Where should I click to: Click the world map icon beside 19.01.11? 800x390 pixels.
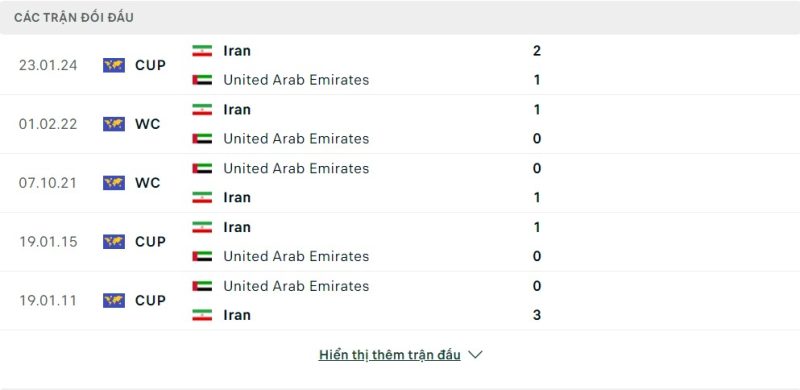(114, 300)
